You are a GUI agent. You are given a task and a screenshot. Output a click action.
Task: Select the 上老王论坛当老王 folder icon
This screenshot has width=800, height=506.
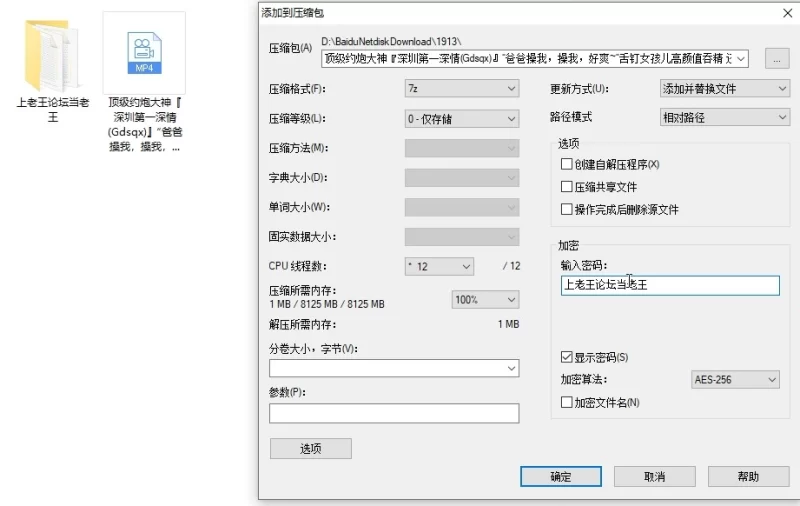pyautogui.click(x=52, y=55)
